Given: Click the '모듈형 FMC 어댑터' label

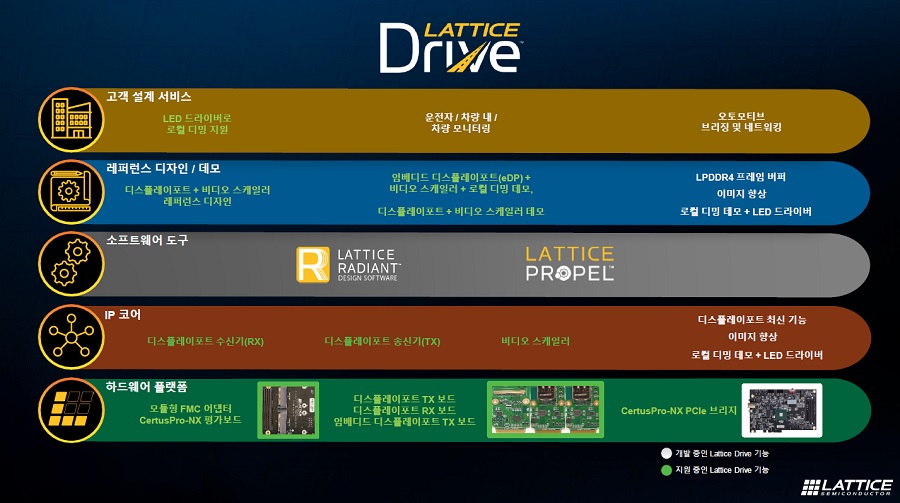Looking at the screenshot, I should click(191, 408).
